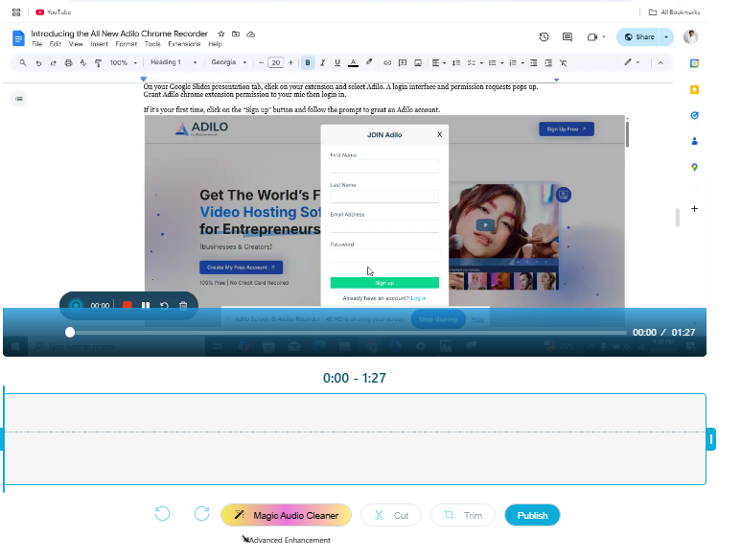Image resolution: width=742 pixels, height=560 pixels.
Task: Click the Cut button
Action: pyautogui.click(x=391, y=515)
